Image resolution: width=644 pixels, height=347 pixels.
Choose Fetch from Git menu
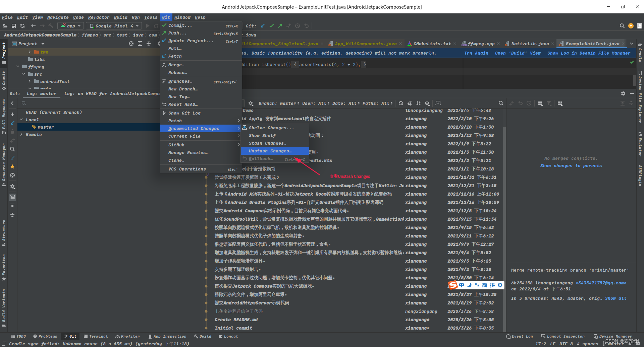[x=201, y=56]
